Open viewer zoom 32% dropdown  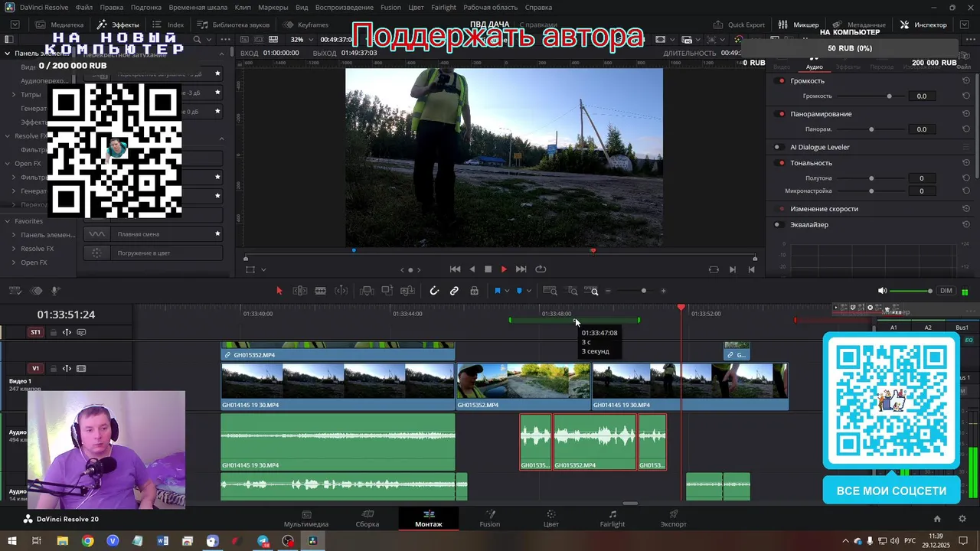(301, 39)
